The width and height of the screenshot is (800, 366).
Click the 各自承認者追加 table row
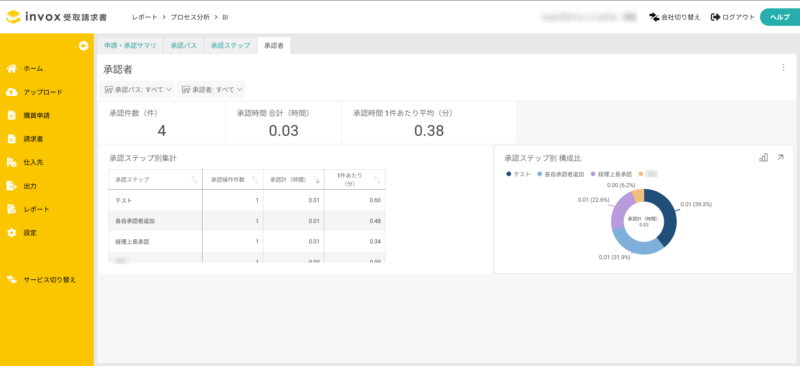click(x=247, y=221)
